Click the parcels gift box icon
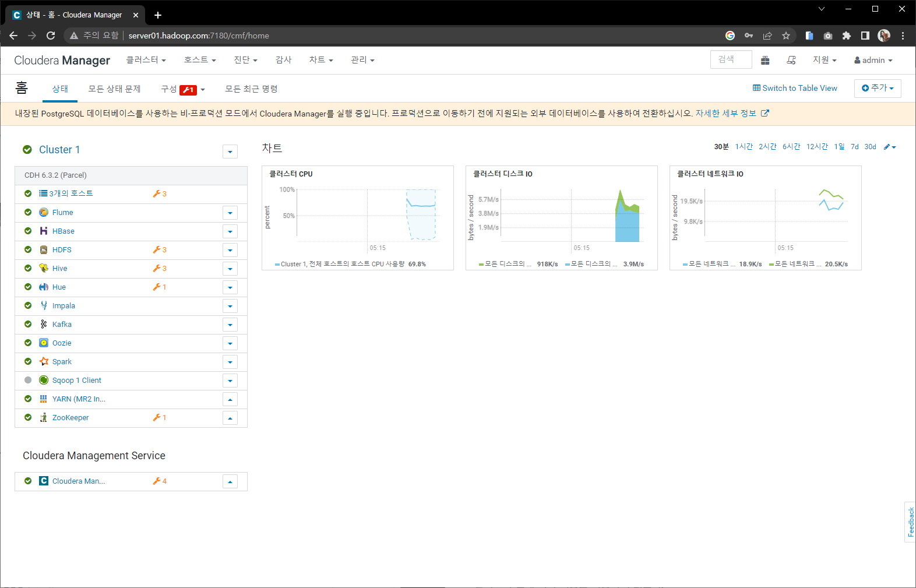Image resolution: width=916 pixels, height=588 pixels. tap(765, 60)
